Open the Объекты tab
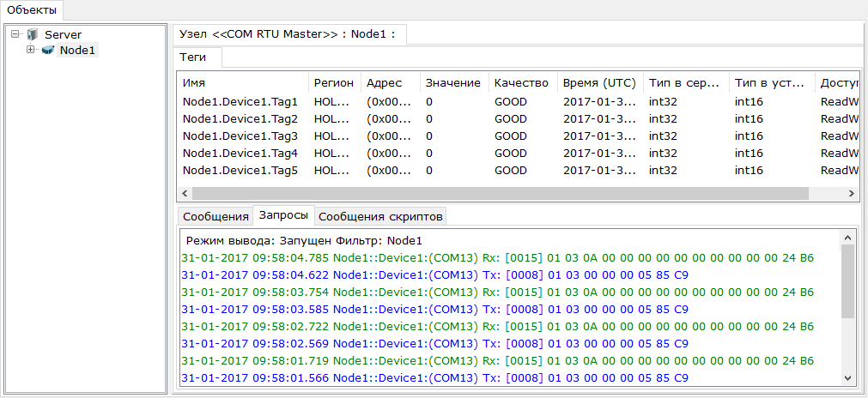This screenshot has width=868, height=398. (32, 10)
